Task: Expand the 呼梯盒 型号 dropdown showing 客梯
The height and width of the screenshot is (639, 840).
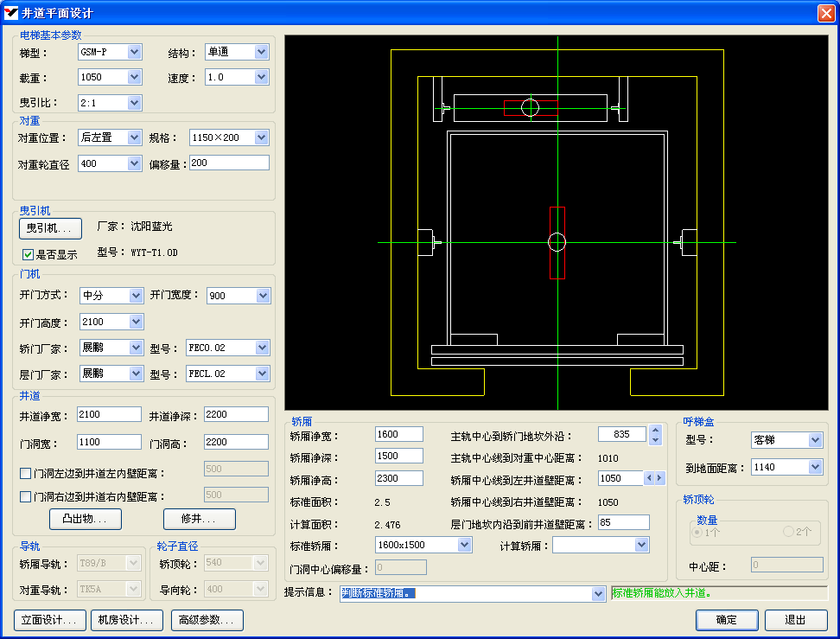Action: pyautogui.click(x=815, y=440)
